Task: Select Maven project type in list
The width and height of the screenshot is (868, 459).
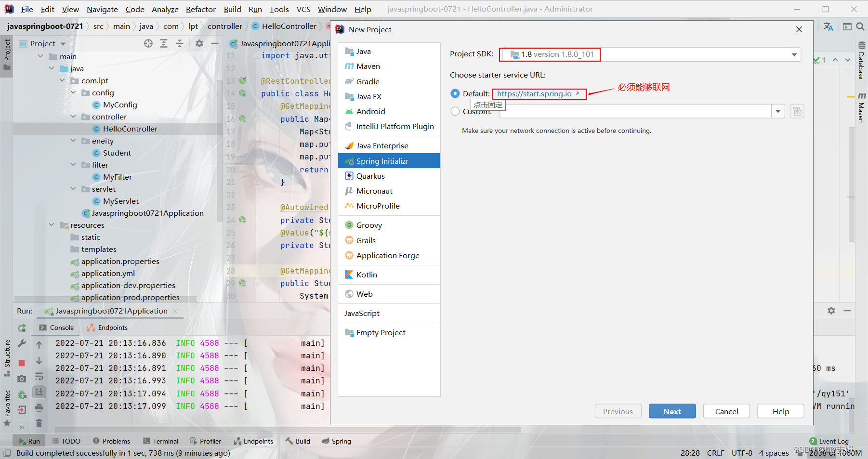Action: (389, 66)
